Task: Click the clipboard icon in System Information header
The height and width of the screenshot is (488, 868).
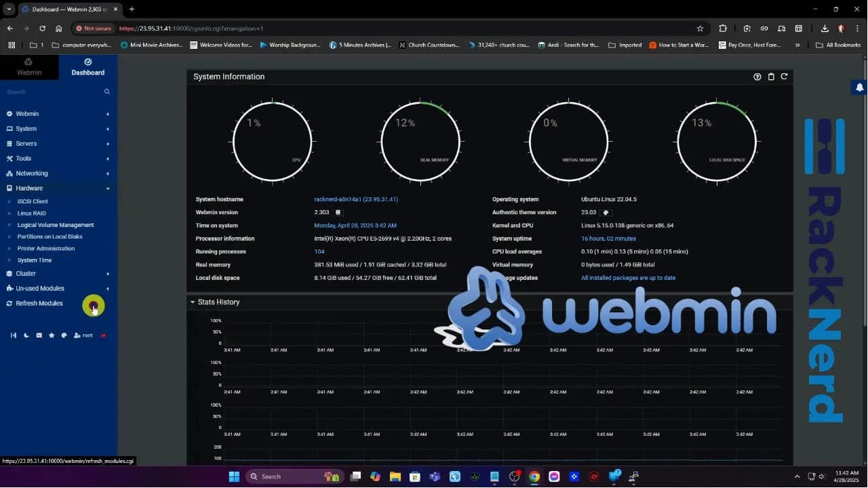Action: click(x=771, y=77)
